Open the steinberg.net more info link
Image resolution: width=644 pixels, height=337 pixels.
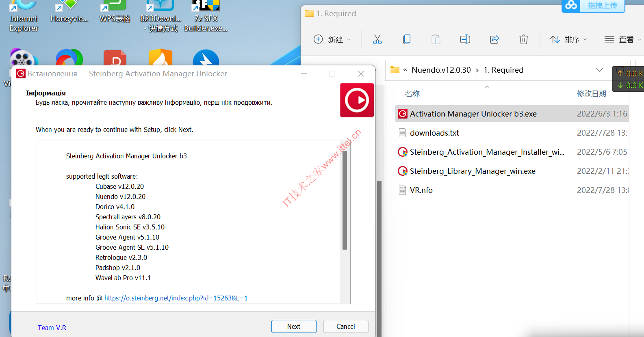(176, 298)
